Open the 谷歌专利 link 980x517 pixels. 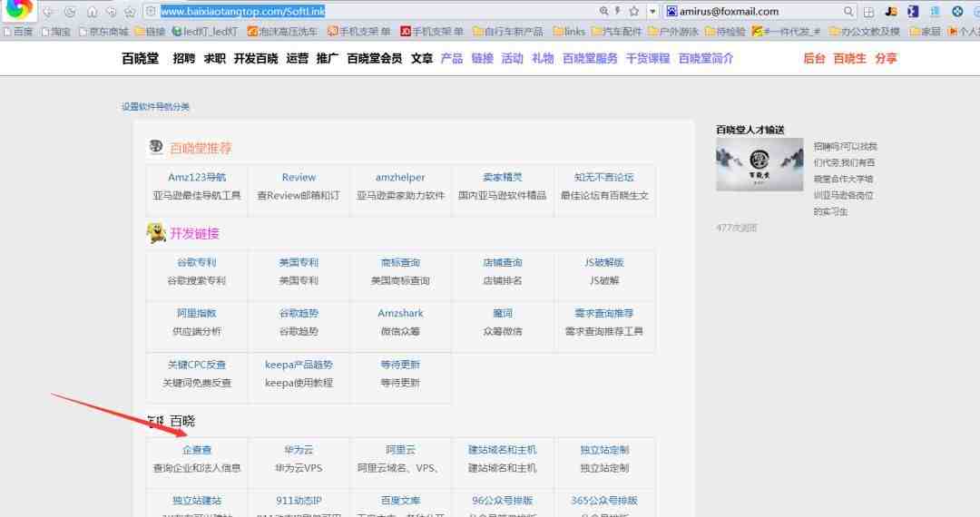click(196, 262)
